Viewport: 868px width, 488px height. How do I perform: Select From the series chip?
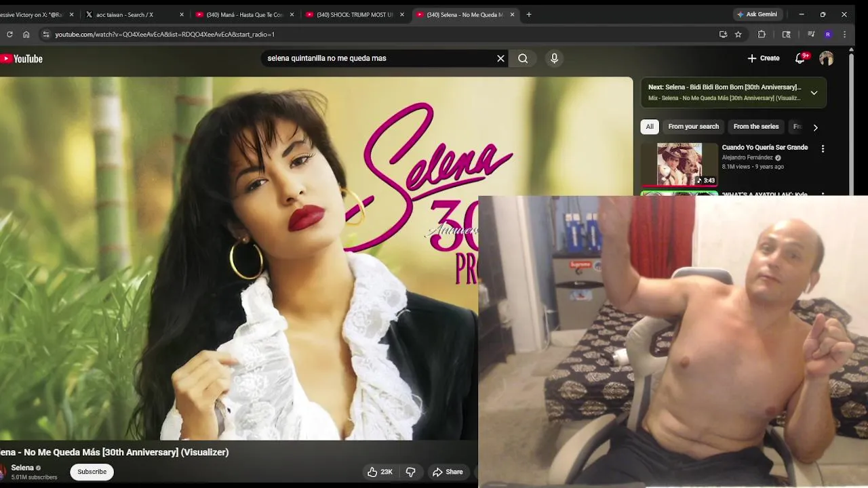coord(755,127)
